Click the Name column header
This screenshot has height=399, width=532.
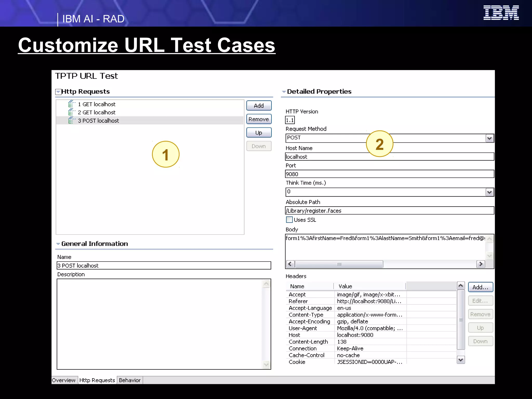click(310, 286)
